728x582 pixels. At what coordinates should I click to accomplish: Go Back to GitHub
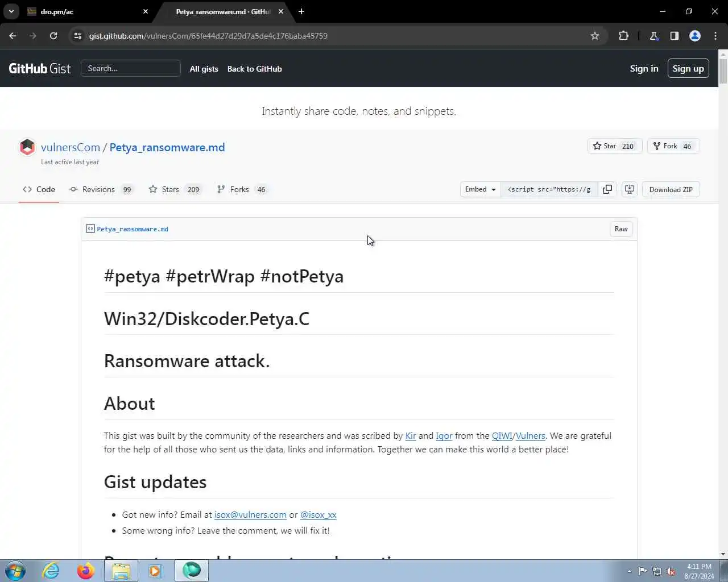coord(254,69)
